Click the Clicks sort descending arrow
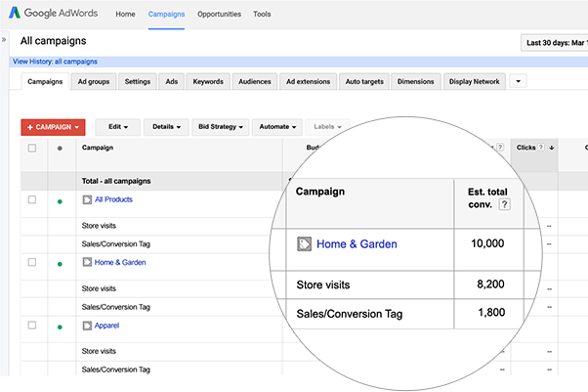Viewport: 588px width, 392px height. coord(551,148)
